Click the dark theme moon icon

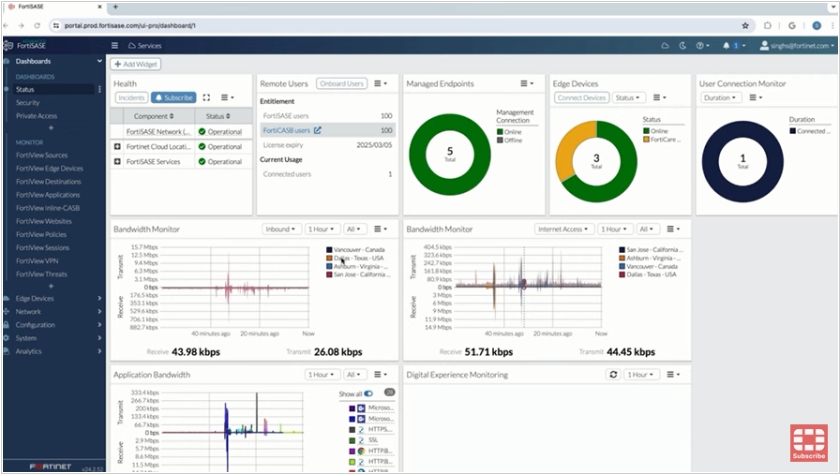click(683, 46)
